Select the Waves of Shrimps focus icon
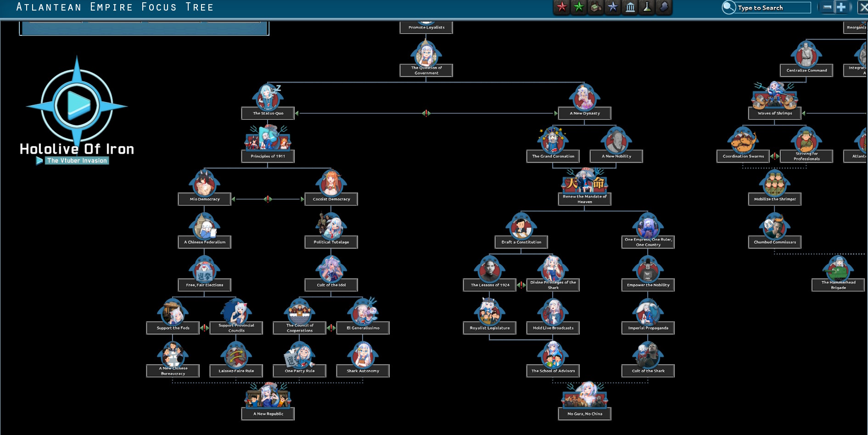Image resolution: width=868 pixels, height=435 pixels. point(774,95)
